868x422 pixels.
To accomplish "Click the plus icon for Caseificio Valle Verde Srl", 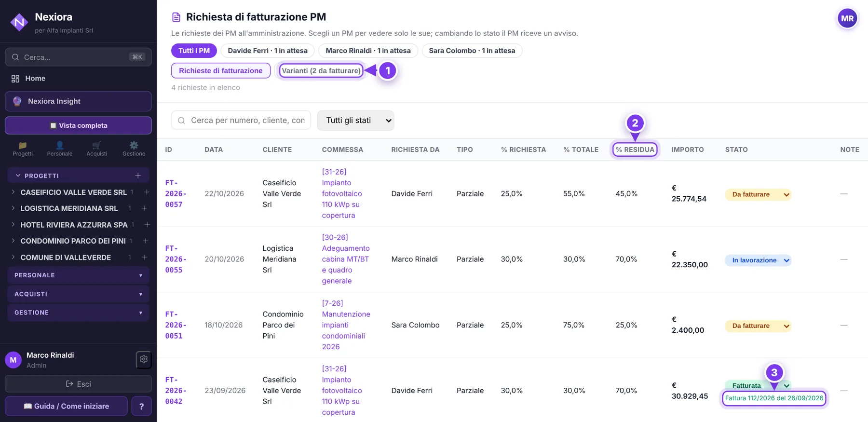I will (147, 192).
